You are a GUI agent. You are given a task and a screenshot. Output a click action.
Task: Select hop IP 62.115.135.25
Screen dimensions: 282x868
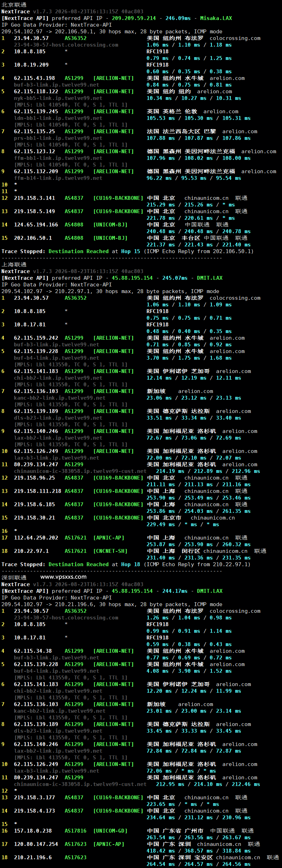click(x=34, y=131)
